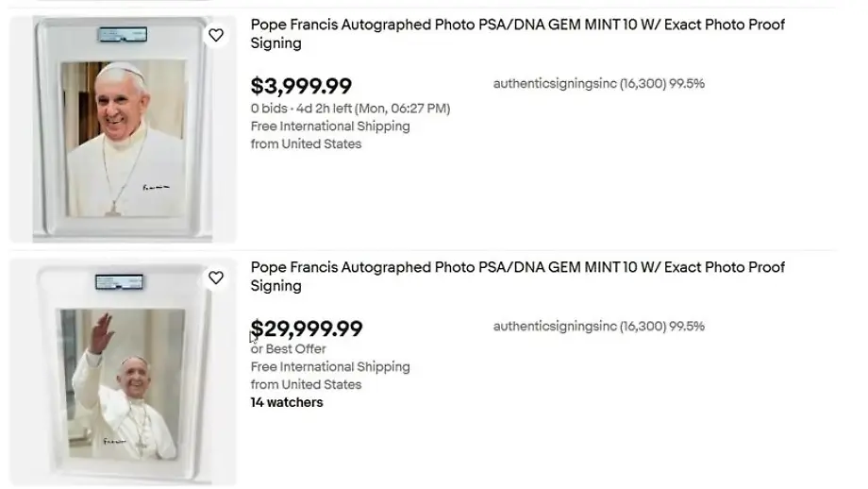Open seller authenticsigningsinc on the second listing
The height and width of the screenshot is (489, 868).
click(555, 327)
